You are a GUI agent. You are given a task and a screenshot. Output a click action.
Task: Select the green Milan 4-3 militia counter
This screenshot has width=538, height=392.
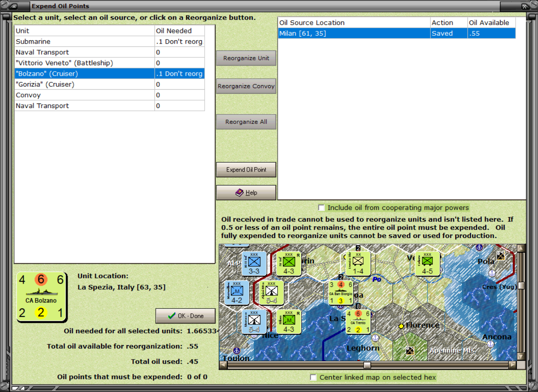(x=289, y=322)
